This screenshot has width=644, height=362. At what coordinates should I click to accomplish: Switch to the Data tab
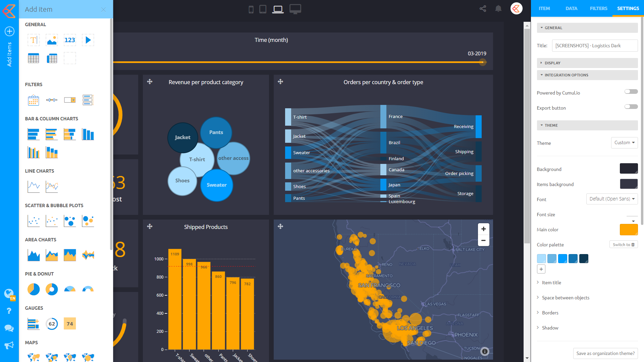[571, 8]
